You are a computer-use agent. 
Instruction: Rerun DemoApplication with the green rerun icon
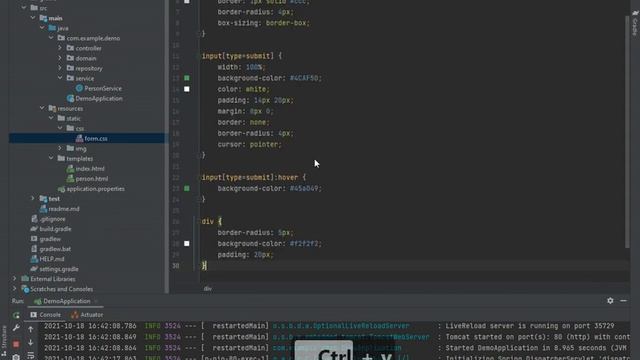pos(16,315)
